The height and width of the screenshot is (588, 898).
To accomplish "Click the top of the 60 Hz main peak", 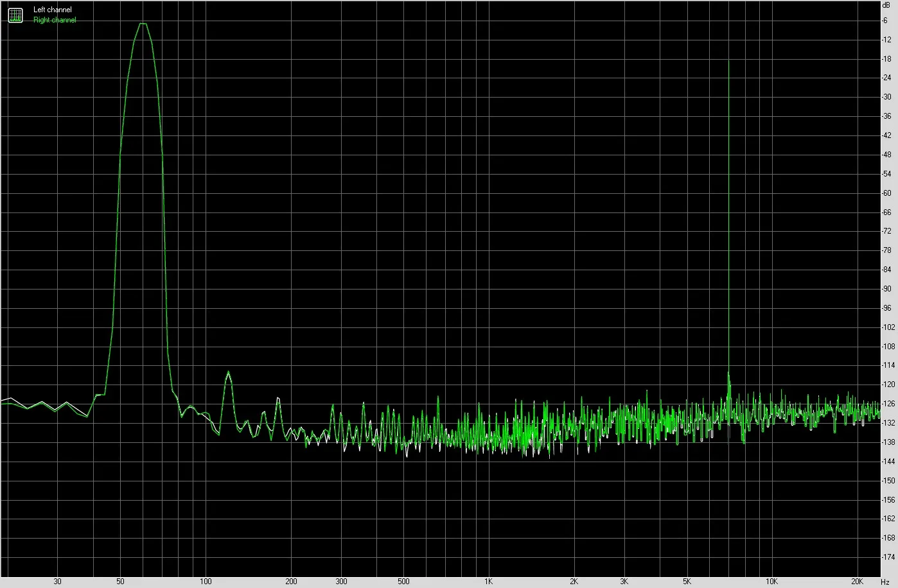I will pyautogui.click(x=143, y=24).
